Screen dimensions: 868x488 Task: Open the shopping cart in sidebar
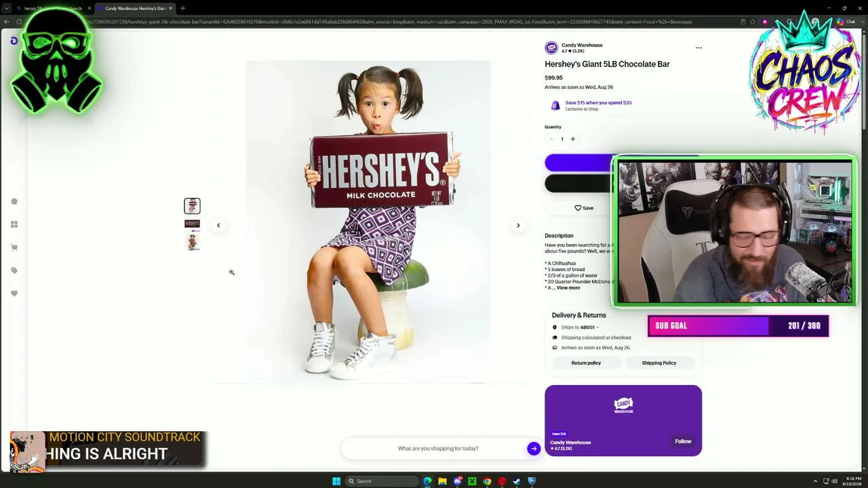point(14,247)
